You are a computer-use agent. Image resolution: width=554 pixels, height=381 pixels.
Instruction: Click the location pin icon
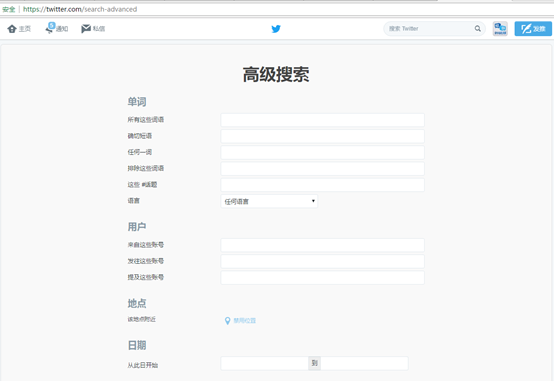click(228, 321)
